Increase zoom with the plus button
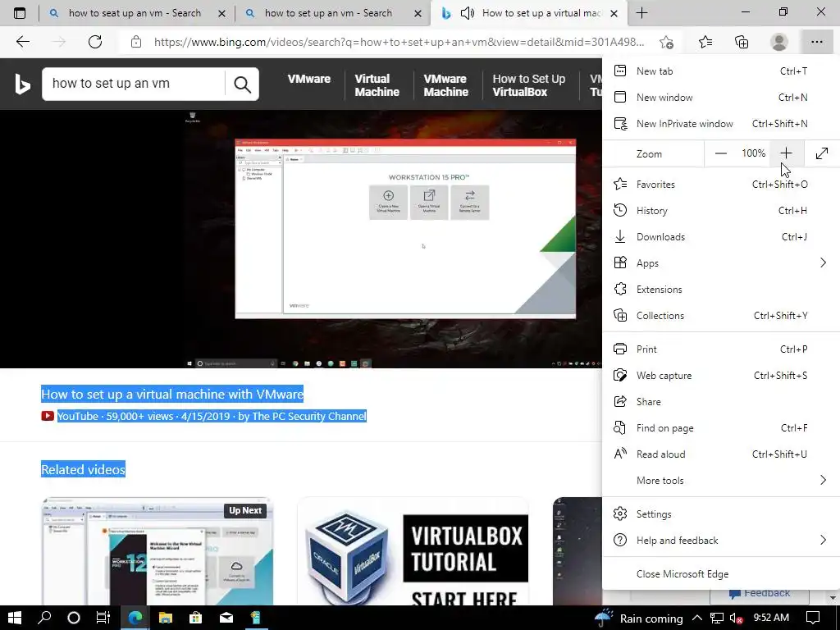 [x=786, y=153]
